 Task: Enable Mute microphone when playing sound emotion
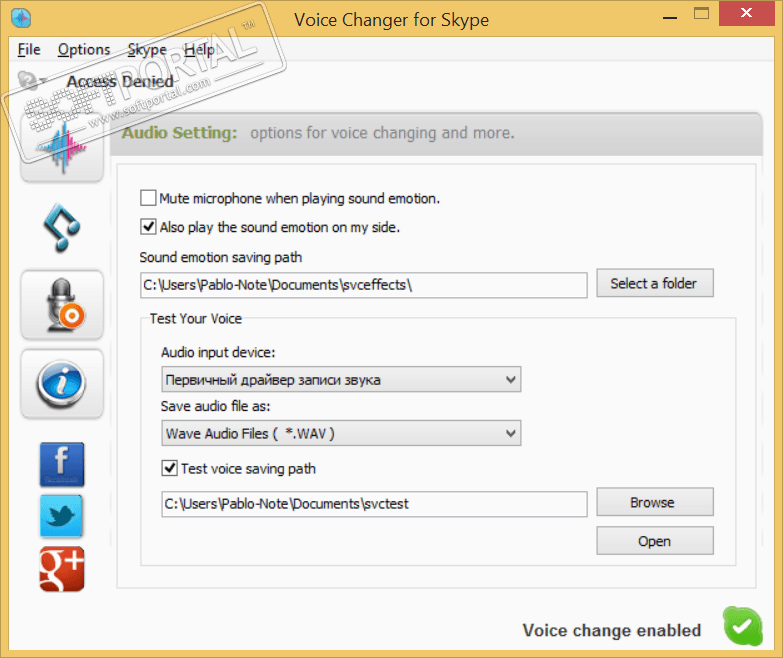(x=148, y=198)
